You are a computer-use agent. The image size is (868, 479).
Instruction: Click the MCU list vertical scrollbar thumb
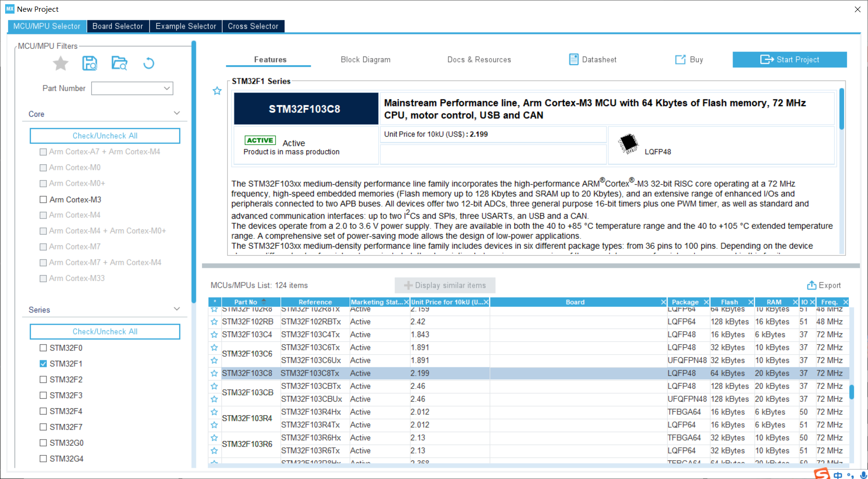[x=852, y=392]
